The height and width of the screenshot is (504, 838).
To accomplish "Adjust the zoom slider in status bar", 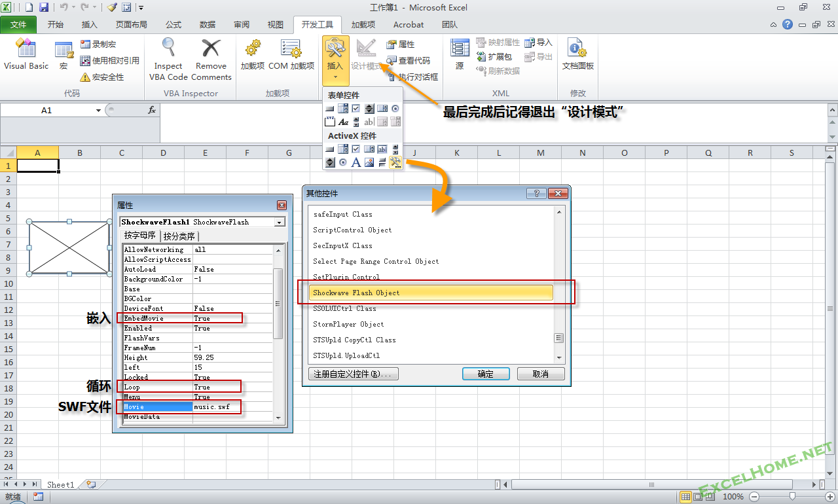I will pyautogui.click(x=792, y=497).
